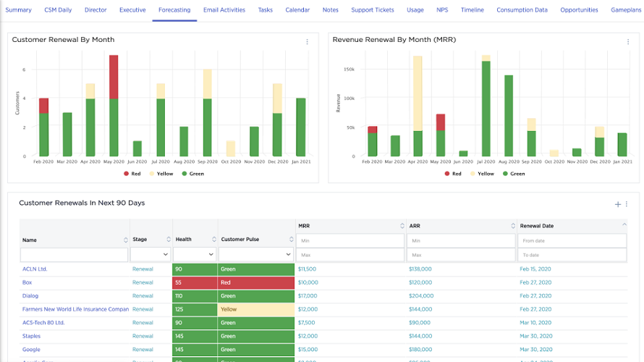
Task: Switch to the Notes tab
Action: point(330,10)
